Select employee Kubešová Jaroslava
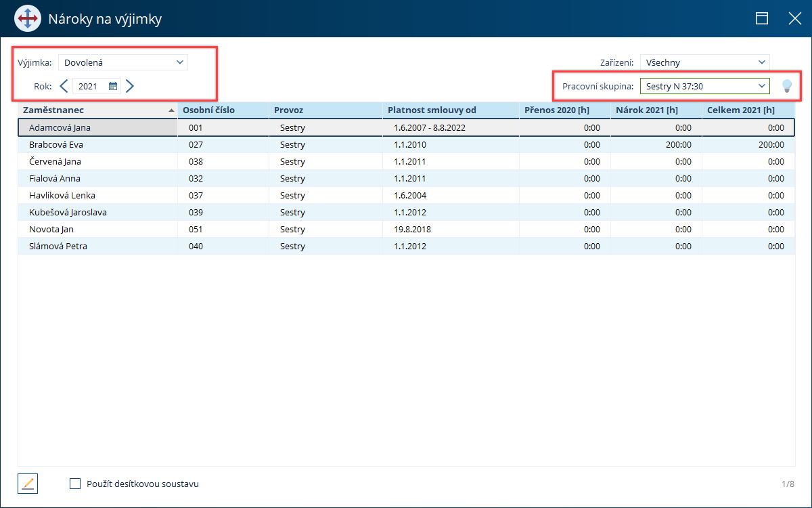This screenshot has height=508, width=812. click(68, 212)
